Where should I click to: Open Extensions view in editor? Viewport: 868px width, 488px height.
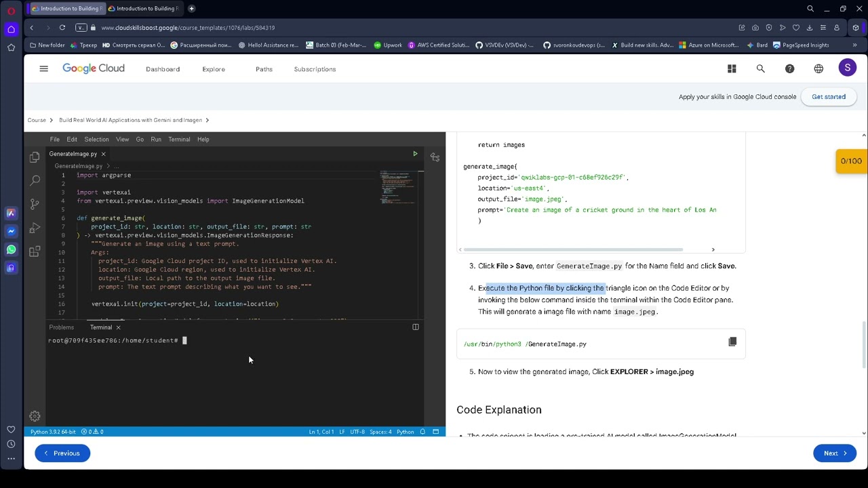pyautogui.click(x=35, y=251)
